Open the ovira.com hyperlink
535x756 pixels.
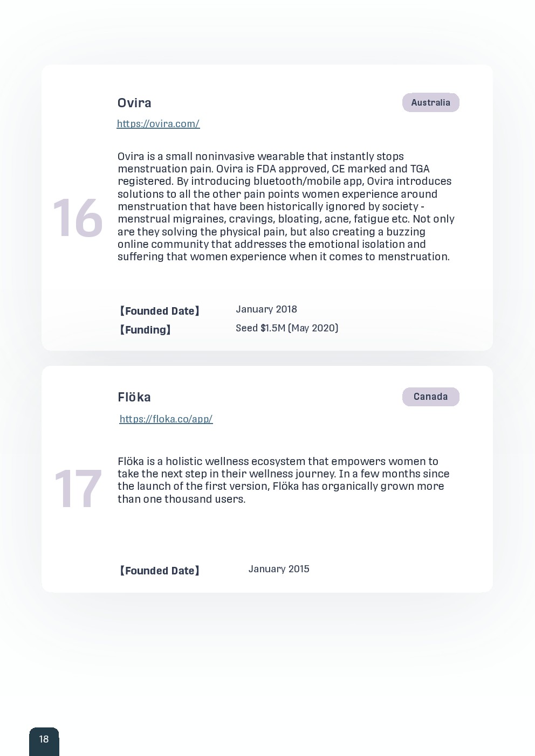tap(158, 124)
